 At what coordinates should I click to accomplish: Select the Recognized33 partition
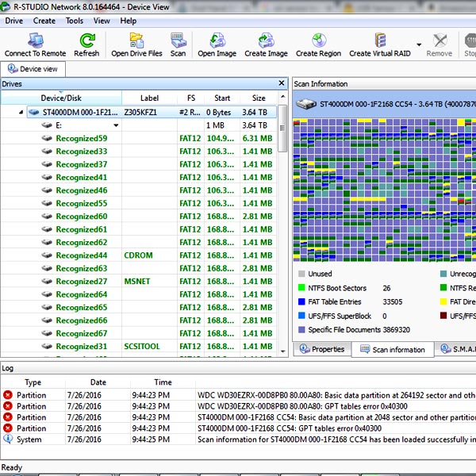pyautogui.click(x=139, y=152)
